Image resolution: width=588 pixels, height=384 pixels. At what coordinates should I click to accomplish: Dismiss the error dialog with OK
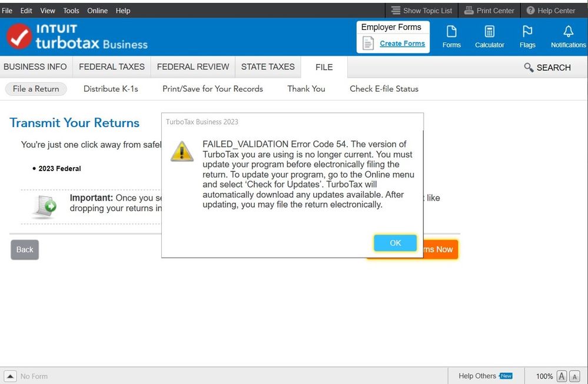pos(396,243)
